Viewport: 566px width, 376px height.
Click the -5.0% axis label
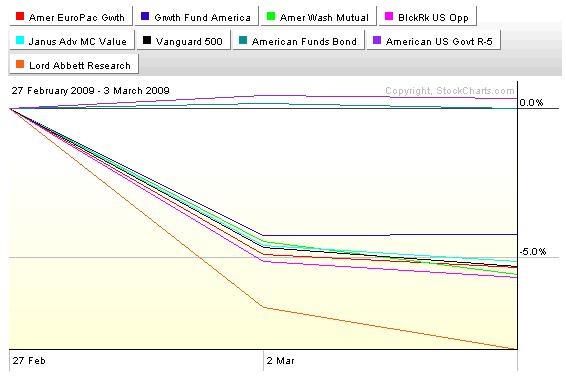533,252
